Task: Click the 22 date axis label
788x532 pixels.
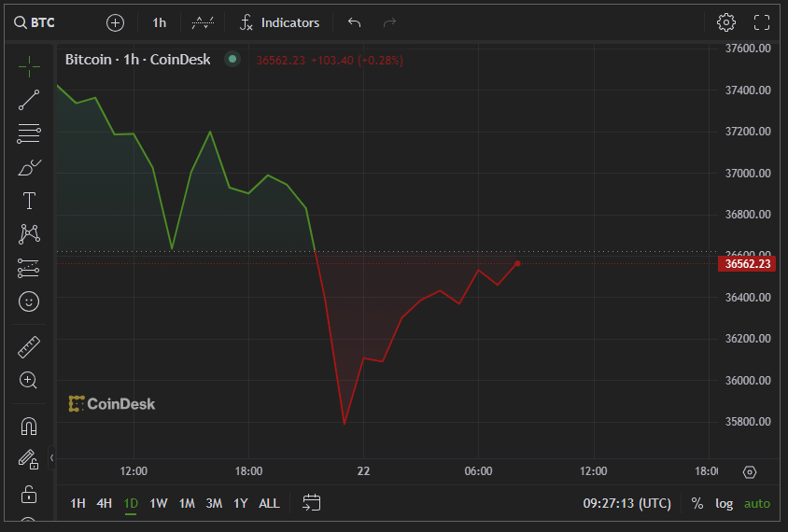Action: (363, 471)
